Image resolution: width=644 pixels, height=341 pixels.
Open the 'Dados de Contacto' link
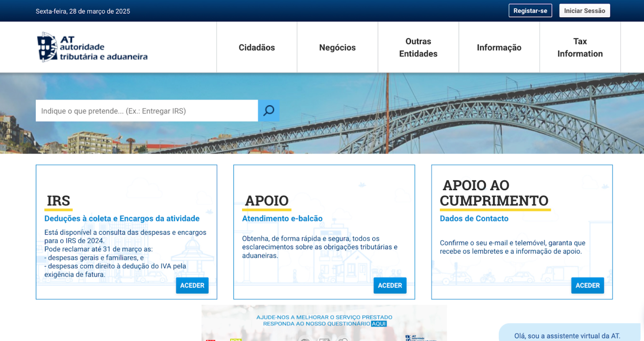point(474,218)
